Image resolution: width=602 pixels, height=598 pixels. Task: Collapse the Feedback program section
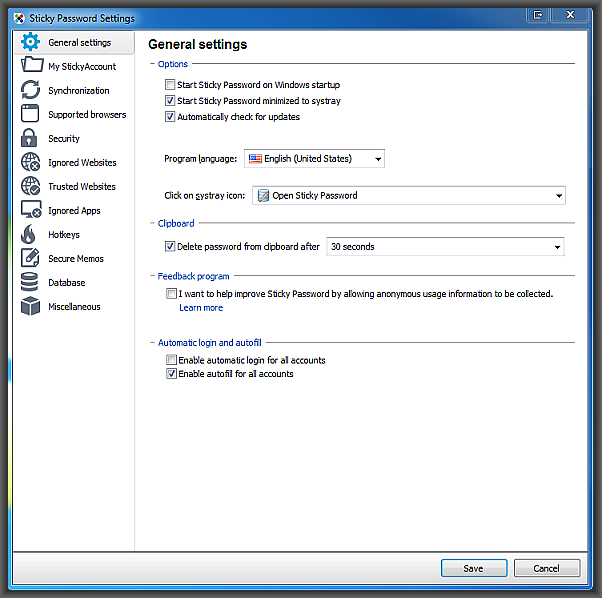tap(152, 276)
